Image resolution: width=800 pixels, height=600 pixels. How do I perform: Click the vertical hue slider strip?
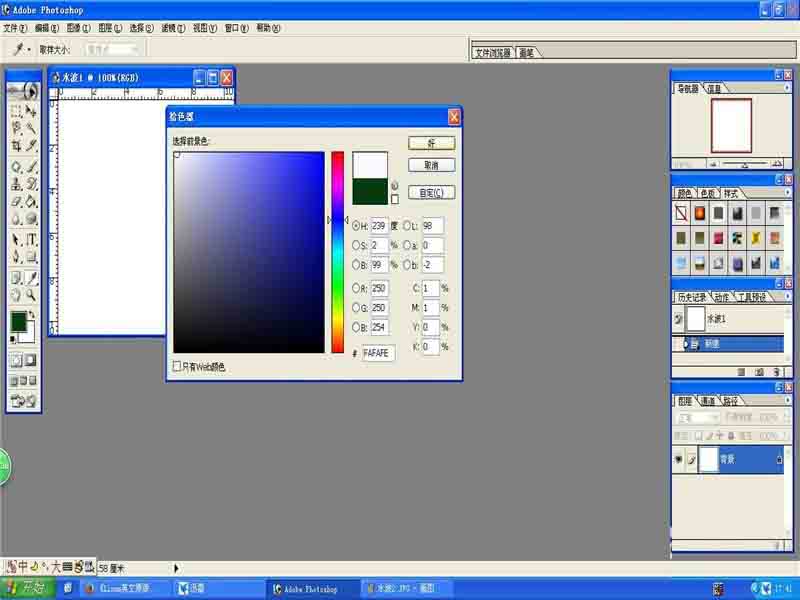[338, 252]
